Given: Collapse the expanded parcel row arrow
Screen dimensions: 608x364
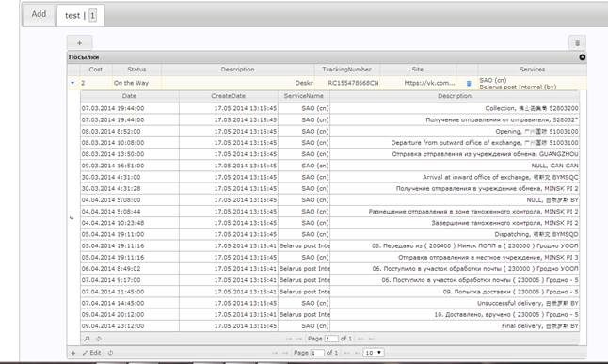Looking at the screenshot, I should [x=72, y=83].
